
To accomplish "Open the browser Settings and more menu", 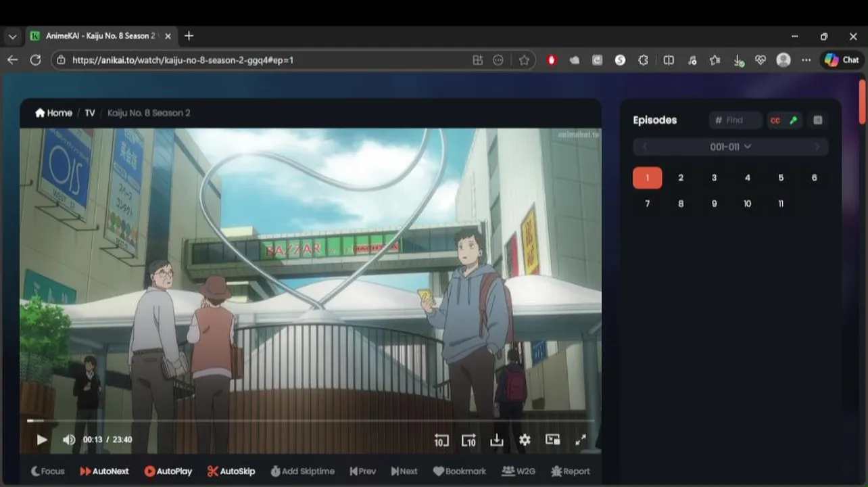I will (x=806, y=60).
